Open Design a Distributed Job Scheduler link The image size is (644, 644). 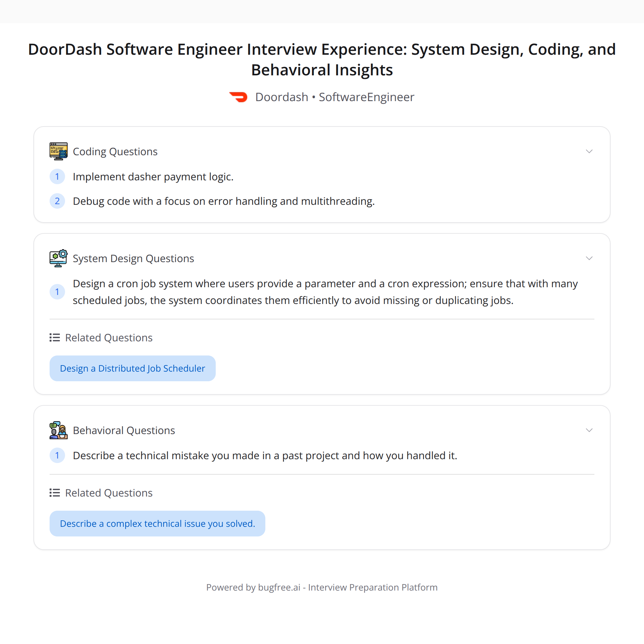tap(133, 368)
